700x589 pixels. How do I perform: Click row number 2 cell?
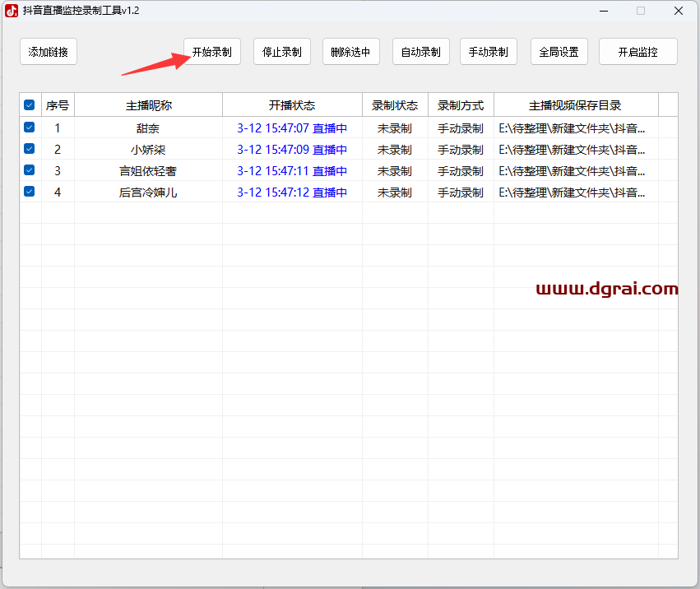coord(58,150)
